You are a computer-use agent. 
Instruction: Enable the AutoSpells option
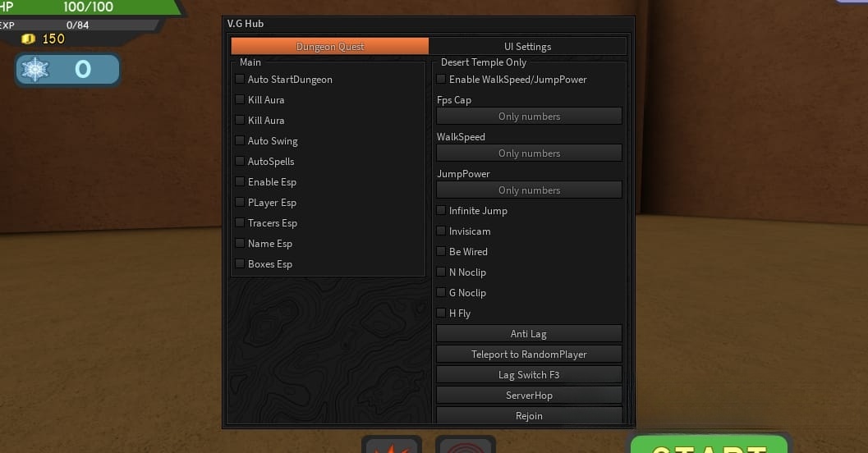(240, 161)
